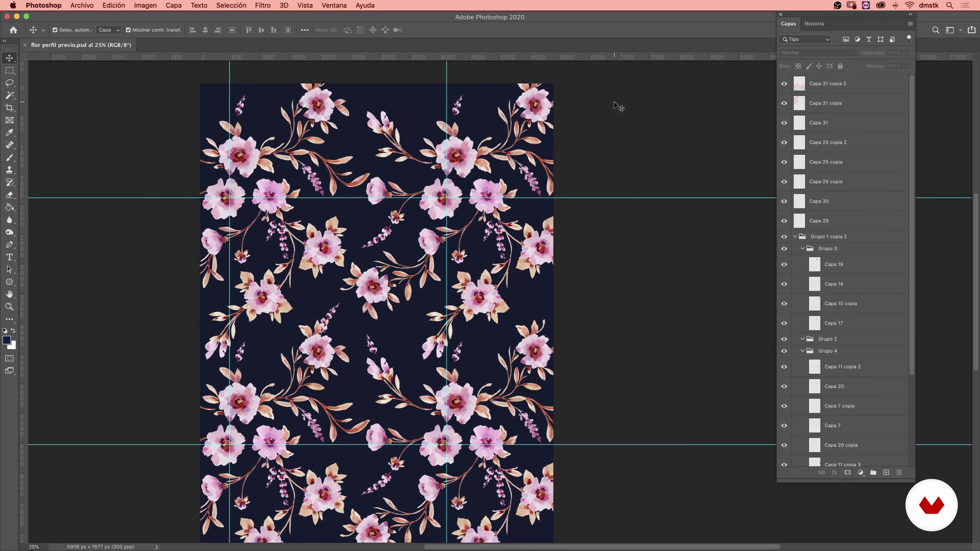Open the Selección menu
This screenshot has height=551, width=980.
coord(231,5)
